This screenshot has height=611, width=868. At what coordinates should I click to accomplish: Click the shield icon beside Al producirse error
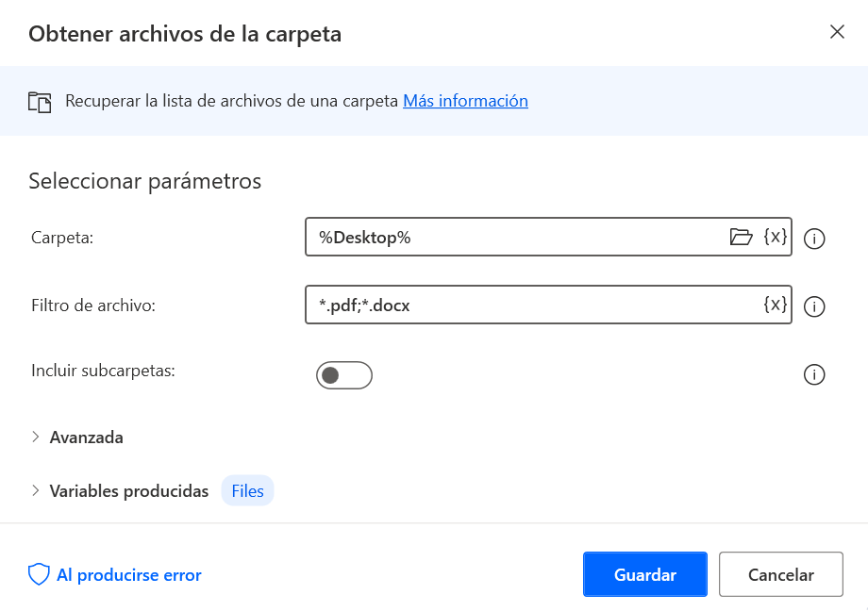[38, 573]
